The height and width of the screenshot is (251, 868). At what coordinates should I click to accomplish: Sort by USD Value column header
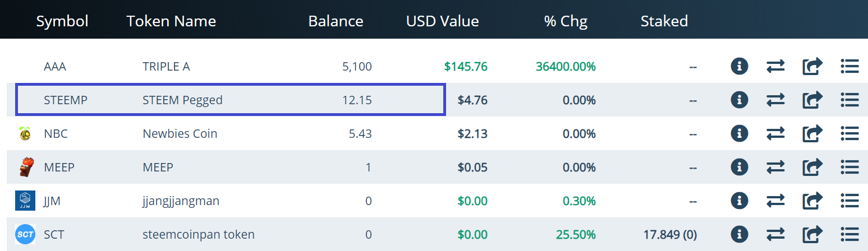[443, 21]
